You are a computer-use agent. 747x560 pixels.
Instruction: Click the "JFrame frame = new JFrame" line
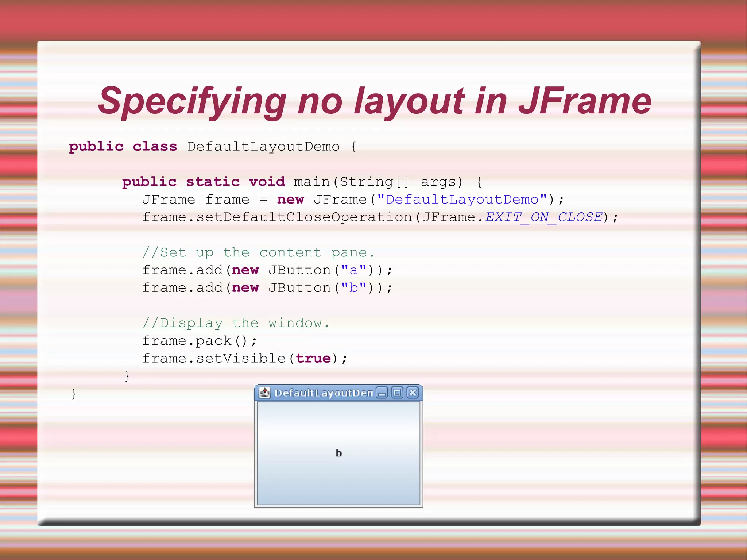coord(353,200)
